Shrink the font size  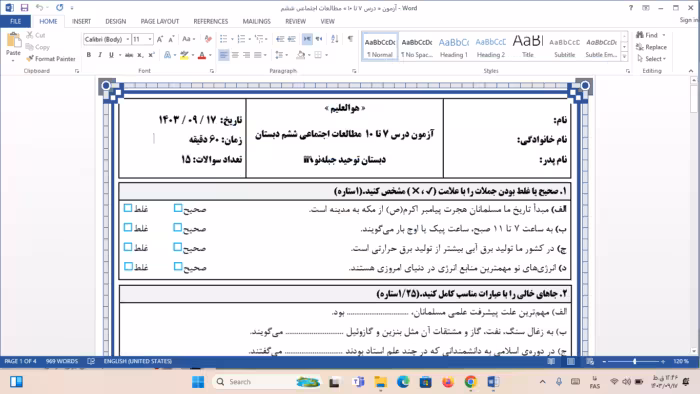[x=171, y=39]
